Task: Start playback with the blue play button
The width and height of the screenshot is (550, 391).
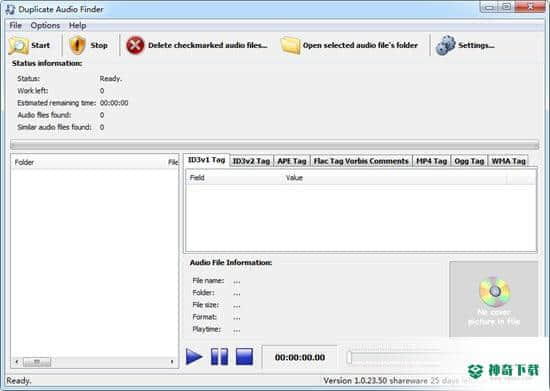Action: point(194,357)
